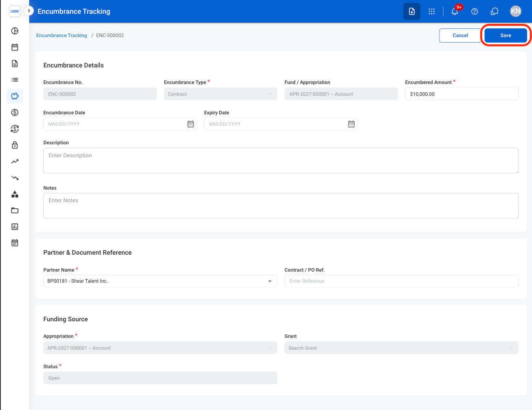The image size is (532, 410).
Task: Click into the Notes text area
Action: (281, 206)
